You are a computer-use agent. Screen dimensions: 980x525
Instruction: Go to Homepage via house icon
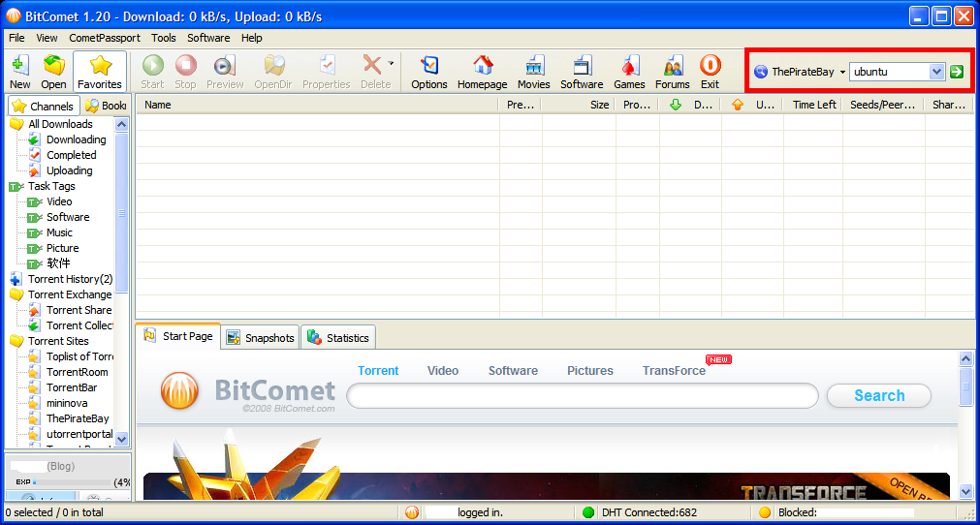(483, 72)
